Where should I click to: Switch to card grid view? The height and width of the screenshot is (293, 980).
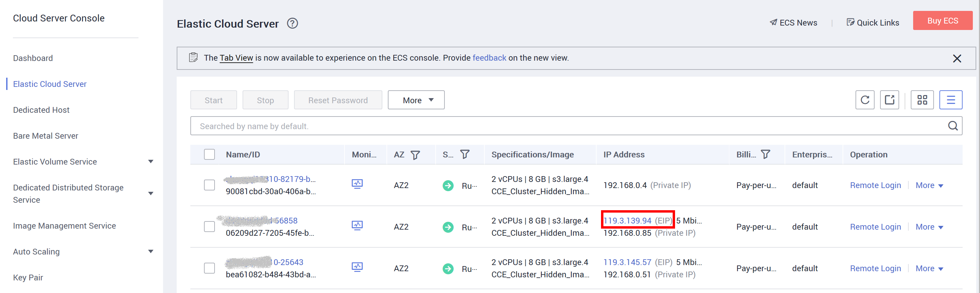click(x=922, y=100)
